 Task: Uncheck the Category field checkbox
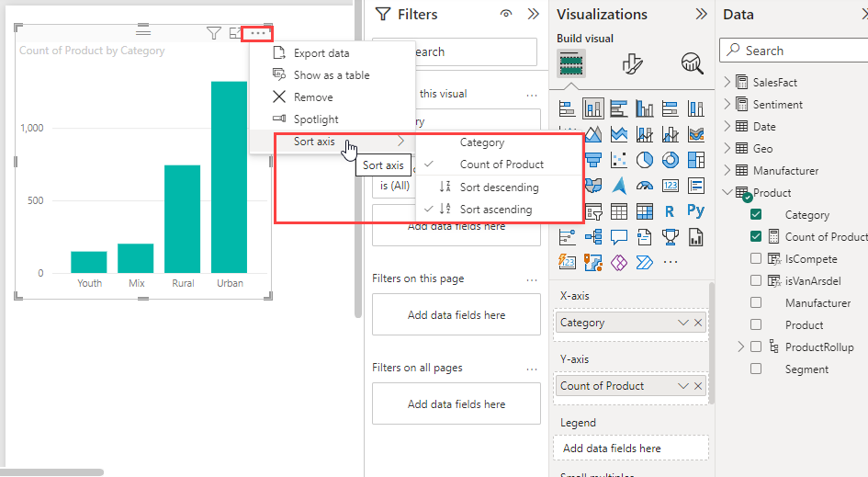(756, 214)
